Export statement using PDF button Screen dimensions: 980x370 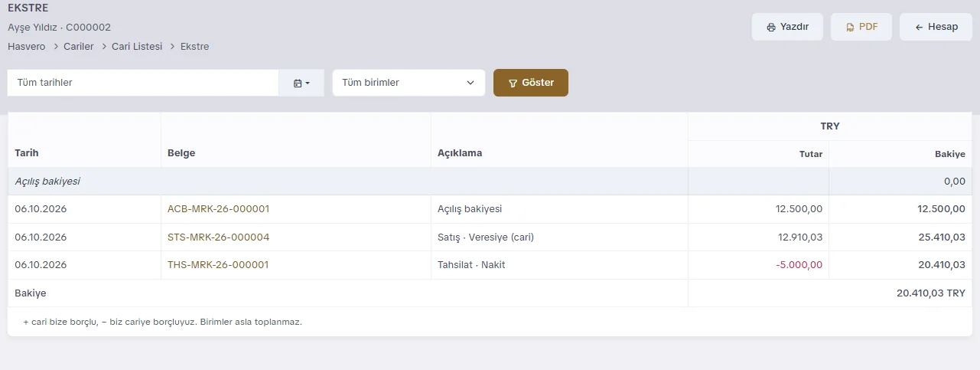861,27
